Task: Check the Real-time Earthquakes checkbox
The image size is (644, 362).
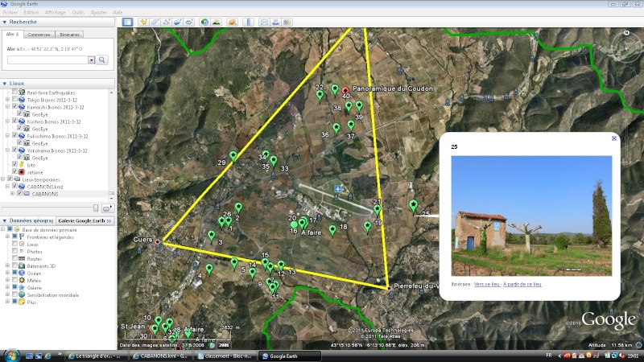Action: (x=14, y=93)
